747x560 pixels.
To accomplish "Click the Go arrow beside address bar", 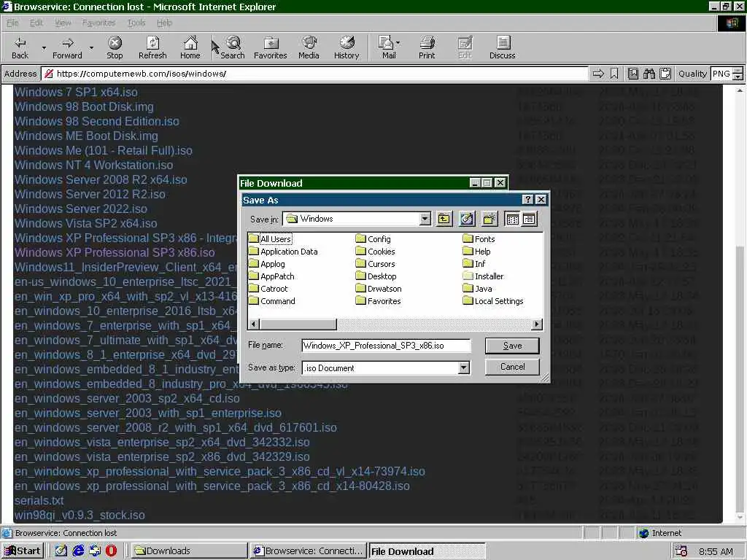I will point(598,74).
